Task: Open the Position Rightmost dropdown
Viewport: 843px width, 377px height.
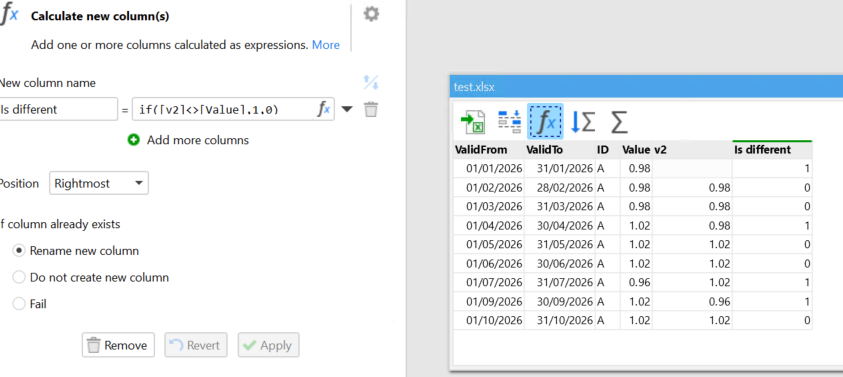Action: click(x=99, y=183)
